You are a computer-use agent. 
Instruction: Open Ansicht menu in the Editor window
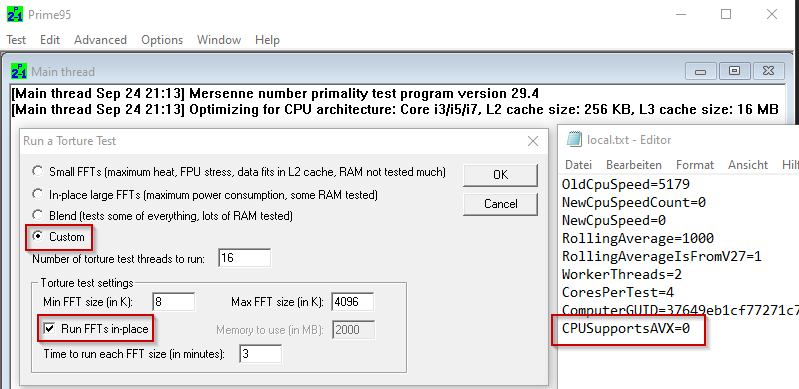pyautogui.click(x=748, y=165)
